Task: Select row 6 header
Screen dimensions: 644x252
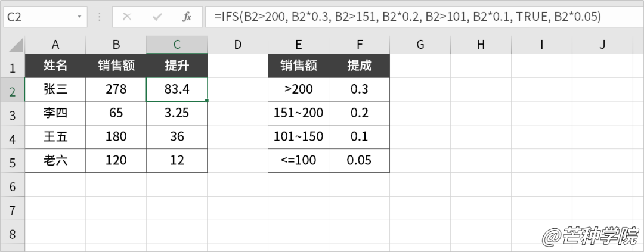Action: coord(12,186)
